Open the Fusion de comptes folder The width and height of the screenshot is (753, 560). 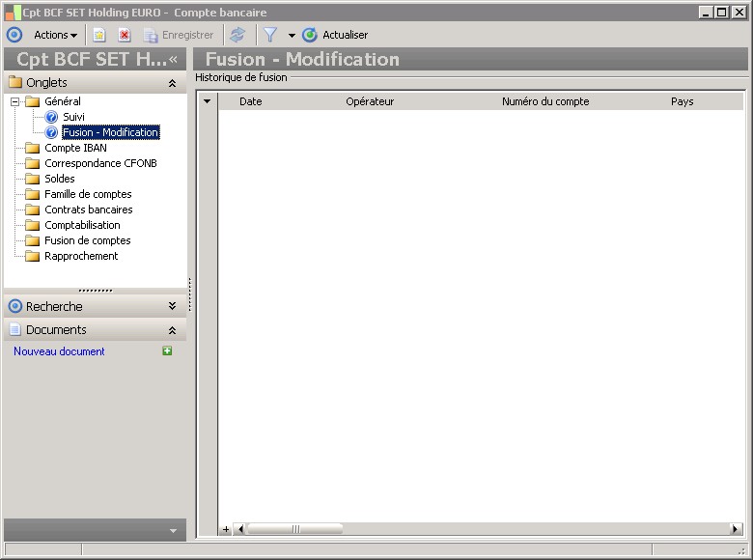pyautogui.click(x=88, y=240)
